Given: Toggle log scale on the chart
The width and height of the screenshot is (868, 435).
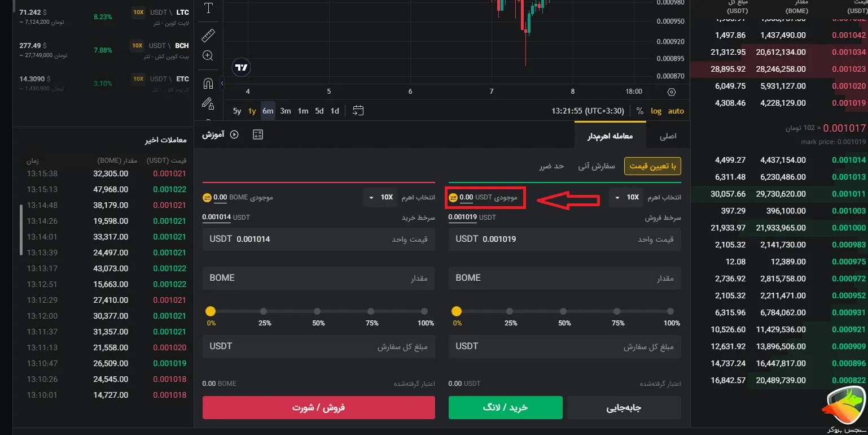Looking at the screenshot, I should pyautogui.click(x=656, y=111).
